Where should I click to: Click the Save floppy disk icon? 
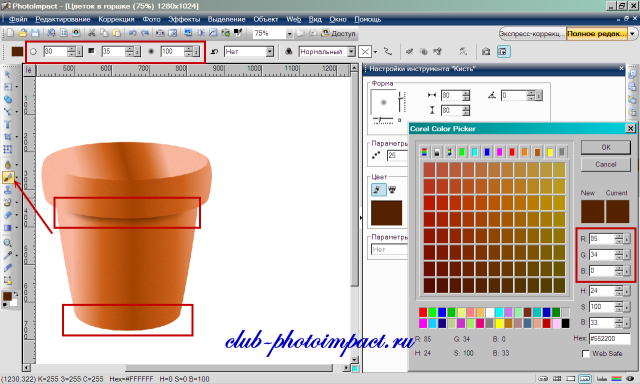click(35, 33)
